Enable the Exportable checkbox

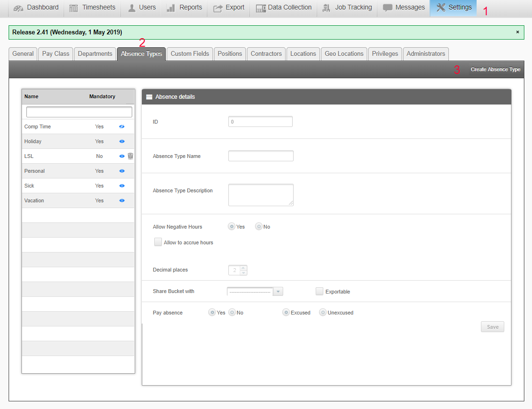pyautogui.click(x=319, y=291)
